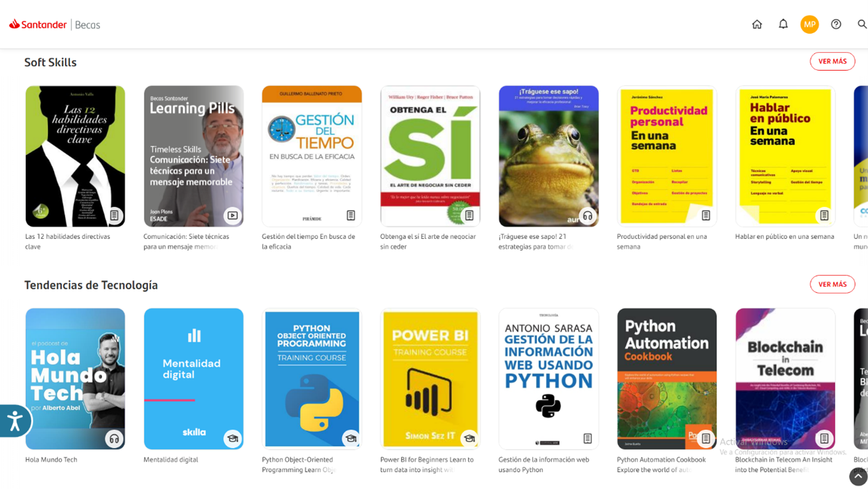
Task: Open the notifications bell
Action: coord(783,24)
